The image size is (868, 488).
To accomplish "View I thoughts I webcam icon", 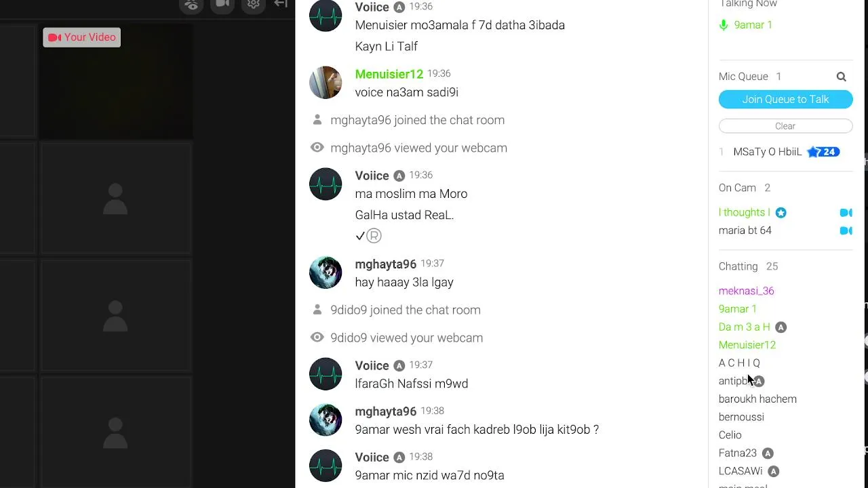I will coord(846,213).
